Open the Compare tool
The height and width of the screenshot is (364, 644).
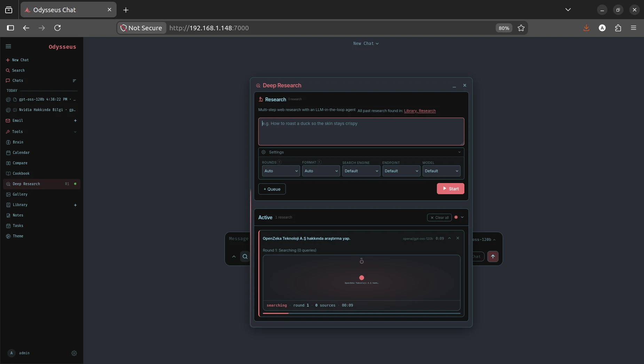[x=41, y=163]
